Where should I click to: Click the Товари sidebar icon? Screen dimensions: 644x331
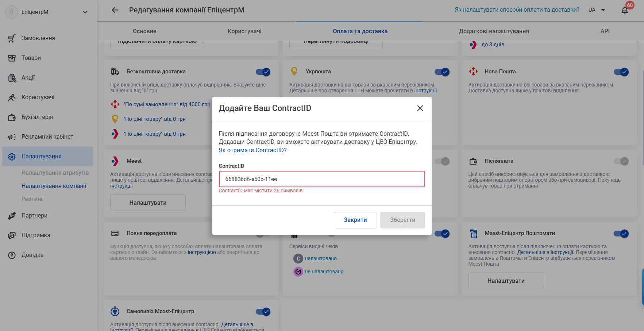click(12, 58)
